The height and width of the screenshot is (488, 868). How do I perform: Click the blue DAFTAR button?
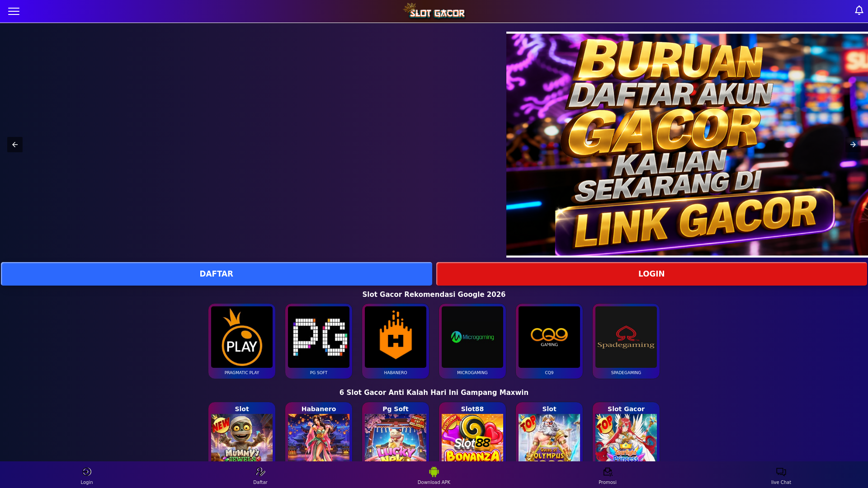217,274
